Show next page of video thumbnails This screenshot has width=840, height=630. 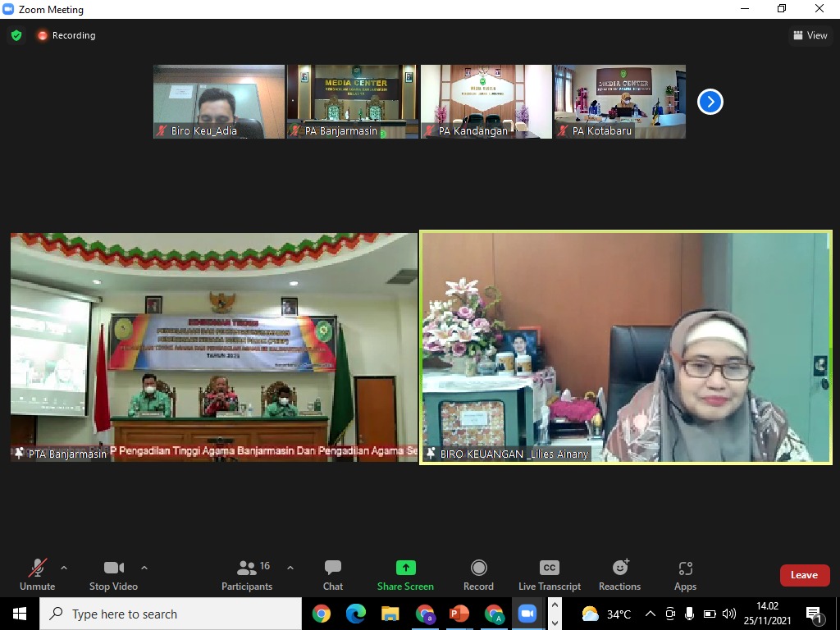point(710,102)
